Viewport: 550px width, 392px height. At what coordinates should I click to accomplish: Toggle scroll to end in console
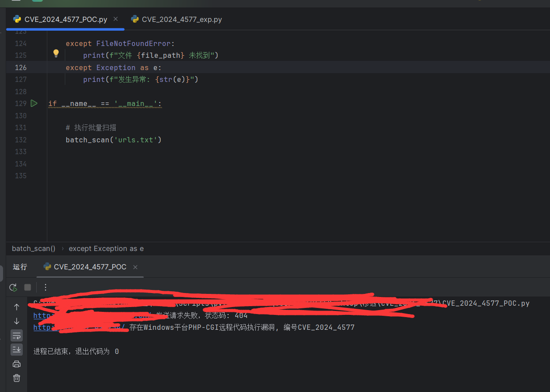click(x=17, y=350)
